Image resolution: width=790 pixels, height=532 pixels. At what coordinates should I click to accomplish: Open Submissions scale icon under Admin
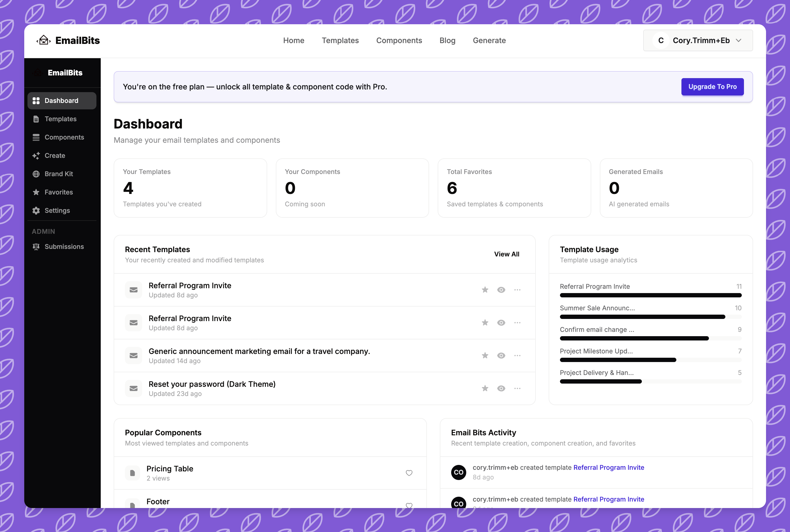click(36, 247)
